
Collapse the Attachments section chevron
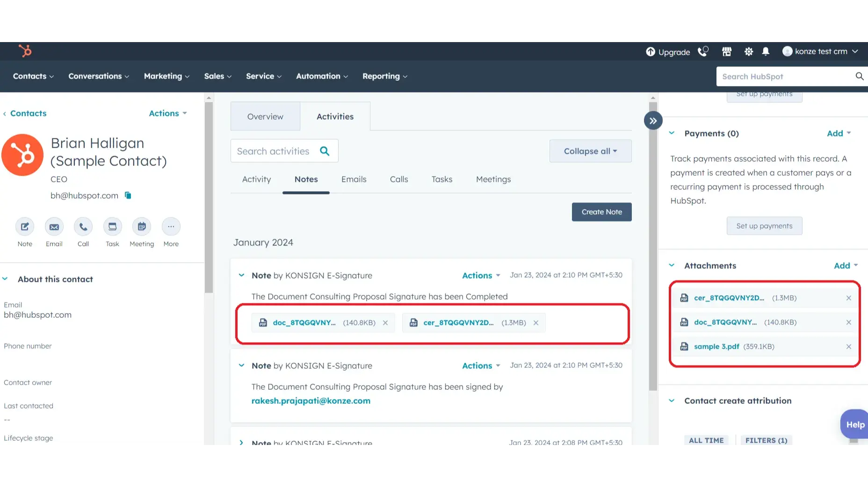pyautogui.click(x=672, y=266)
